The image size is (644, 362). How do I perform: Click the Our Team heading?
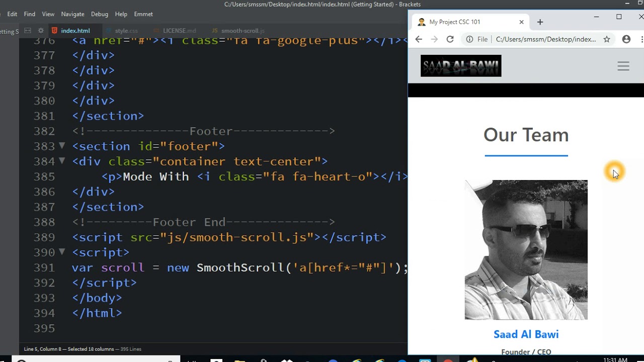click(526, 135)
